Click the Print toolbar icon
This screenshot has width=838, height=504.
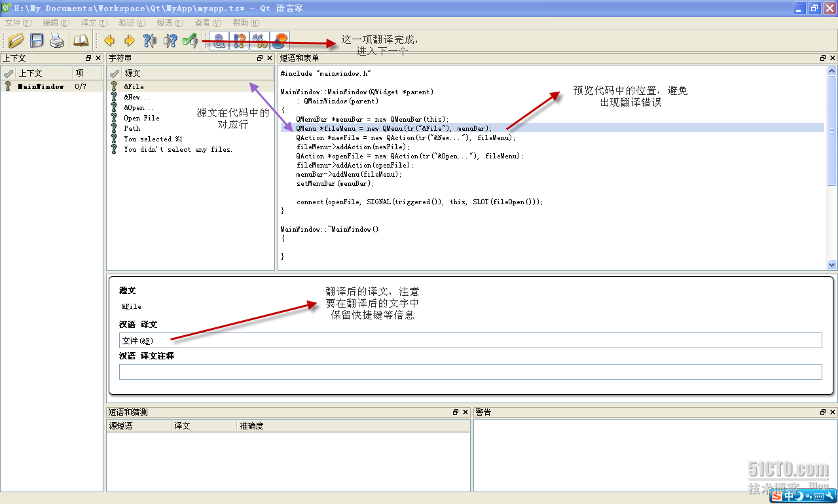point(57,41)
